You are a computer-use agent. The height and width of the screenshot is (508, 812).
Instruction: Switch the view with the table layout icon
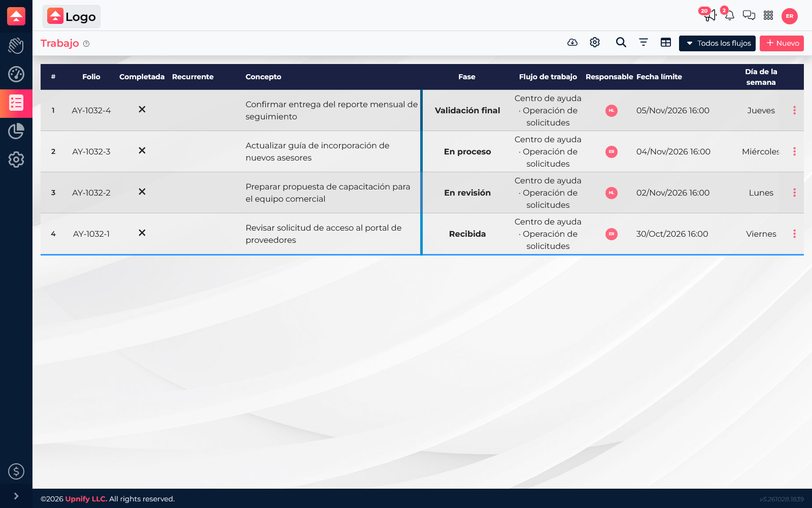[666, 43]
